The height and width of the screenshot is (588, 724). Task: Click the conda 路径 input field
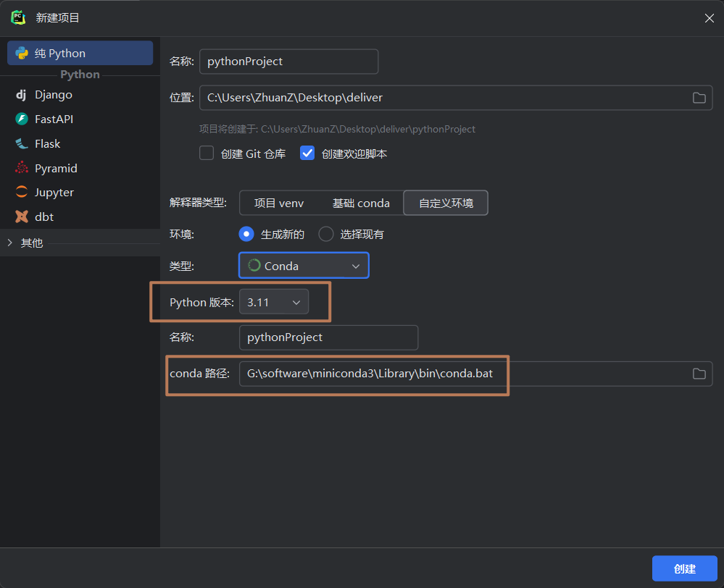click(475, 374)
